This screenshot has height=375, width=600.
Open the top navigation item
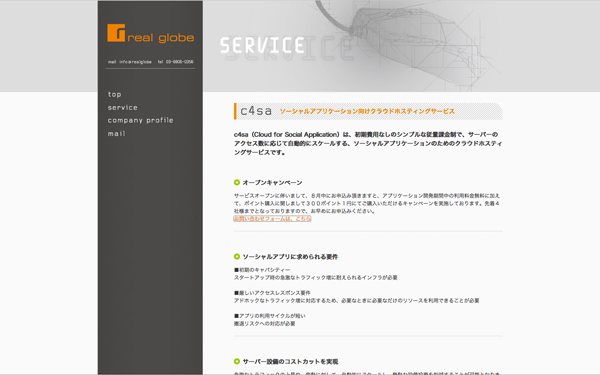point(114,94)
